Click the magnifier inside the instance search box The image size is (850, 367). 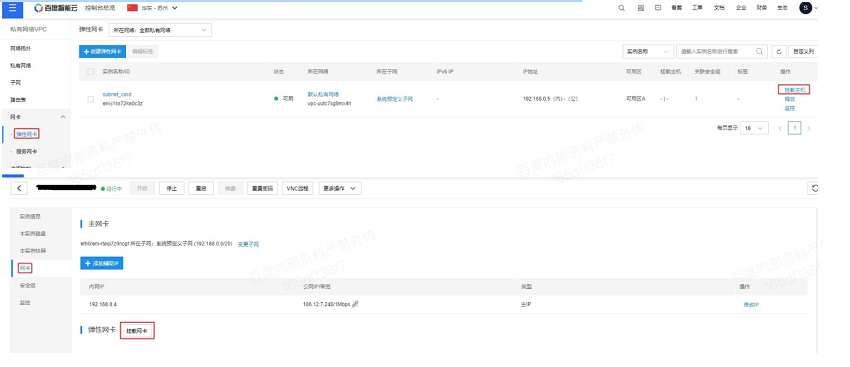pos(760,51)
